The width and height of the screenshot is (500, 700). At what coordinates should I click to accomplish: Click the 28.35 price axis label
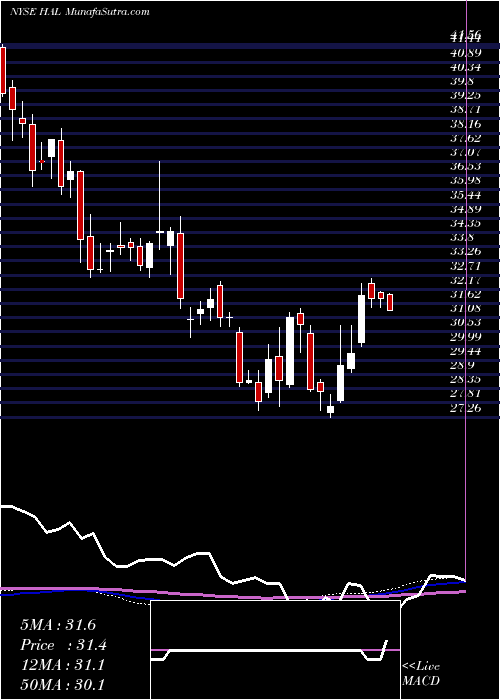(x=466, y=379)
